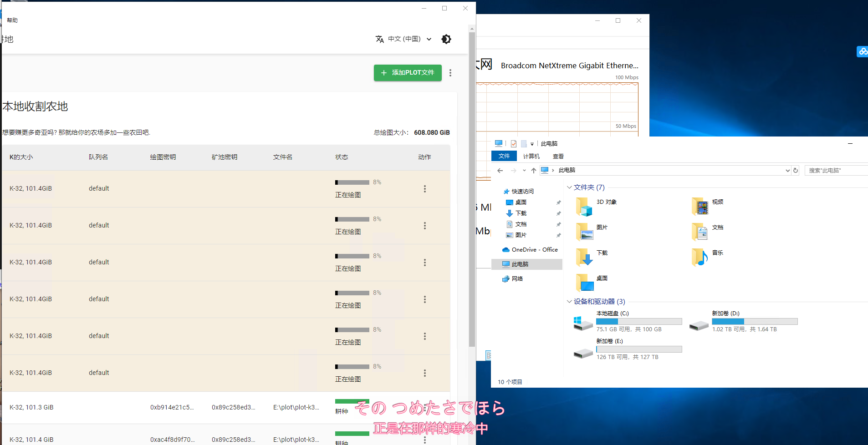Expand the address bar history dropdown
Viewport: 868px width, 445px height.
[x=787, y=171]
